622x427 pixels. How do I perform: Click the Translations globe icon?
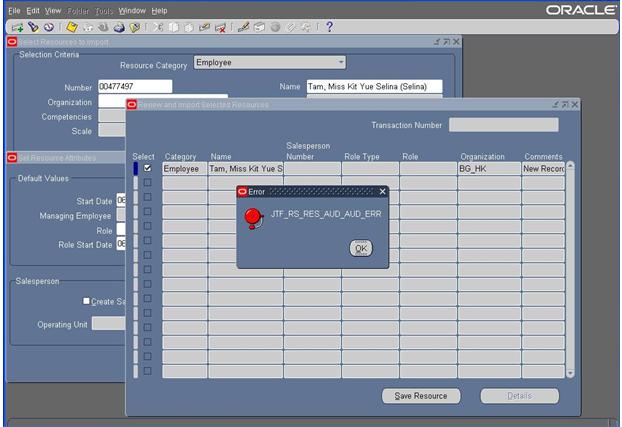pyautogui.click(x=275, y=27)
